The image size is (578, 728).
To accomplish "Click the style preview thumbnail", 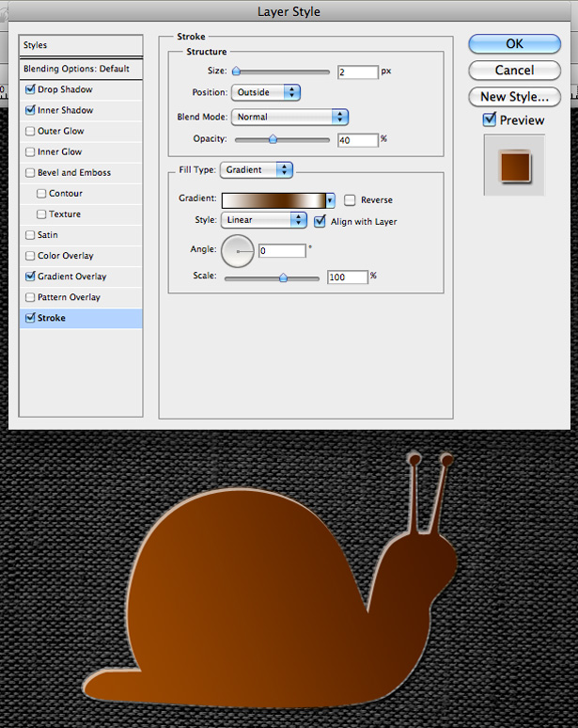I will click(514, 166).
